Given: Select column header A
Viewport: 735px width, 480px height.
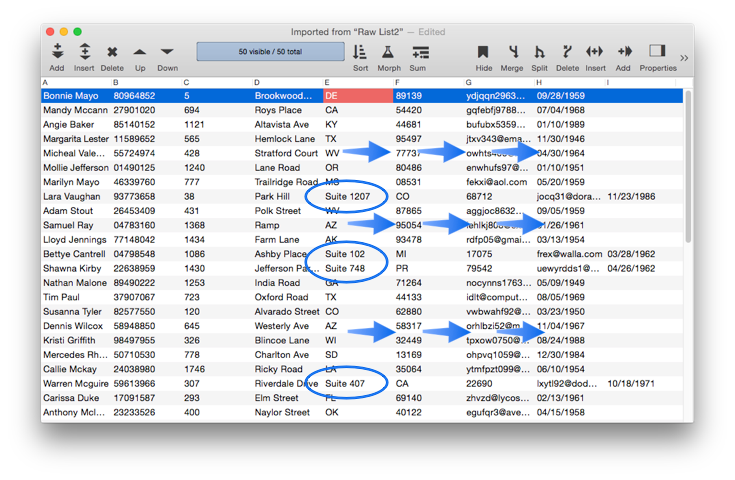Looking at the screenshot, I should pos(76,82).
